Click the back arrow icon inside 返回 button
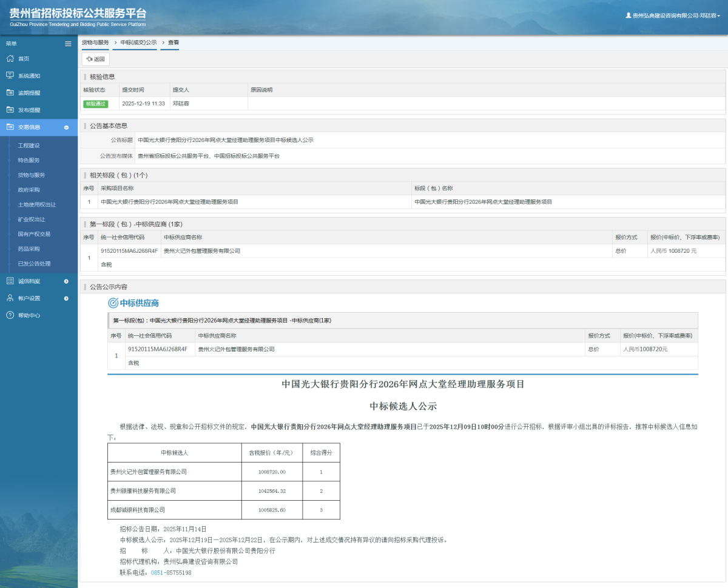This screenshot has height=588, width=728. (x=89, y=59)
